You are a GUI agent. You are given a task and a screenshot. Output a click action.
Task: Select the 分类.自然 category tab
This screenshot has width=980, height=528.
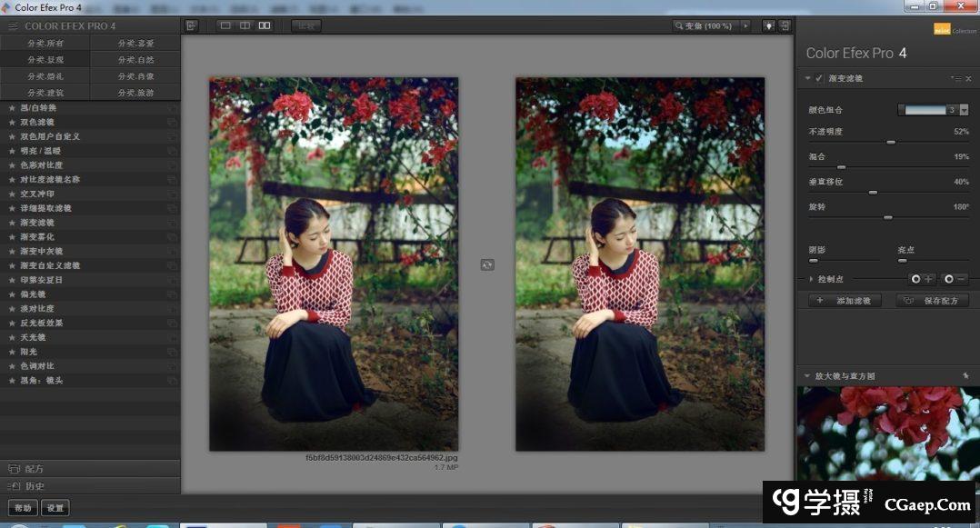(x=135, y=59)
